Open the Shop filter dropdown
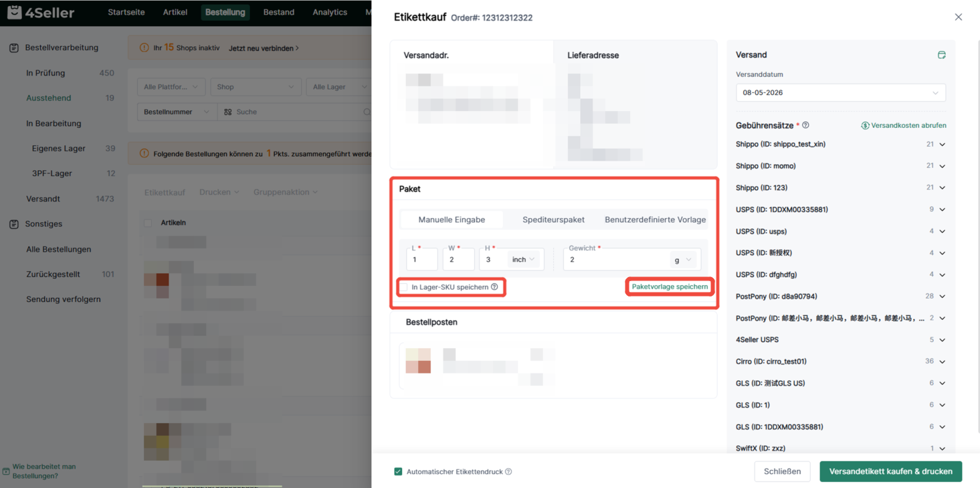 pos(256,87)
